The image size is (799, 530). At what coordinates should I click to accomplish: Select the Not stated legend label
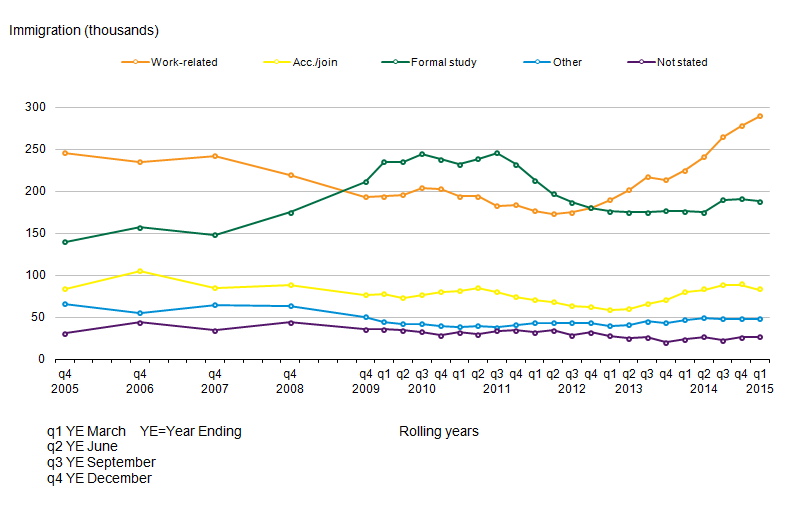tap(682, 62)
